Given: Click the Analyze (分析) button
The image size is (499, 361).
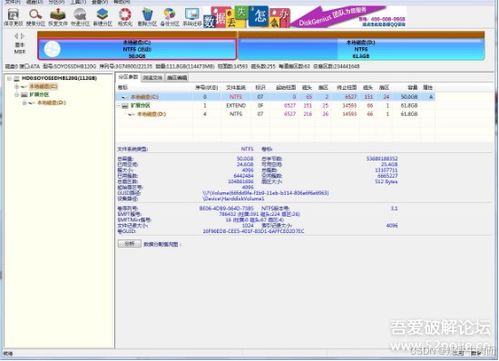Looking at the screenshot, I should tap(130, 244).
